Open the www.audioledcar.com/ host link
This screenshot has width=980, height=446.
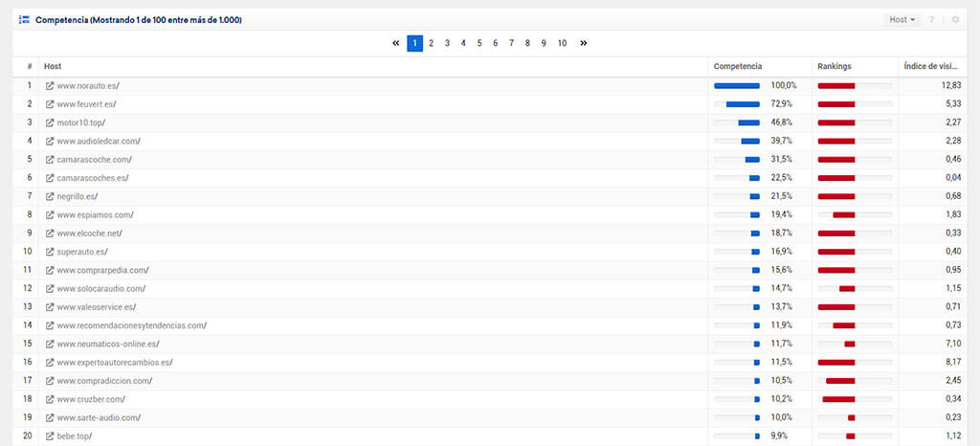(x=99, y=142)
